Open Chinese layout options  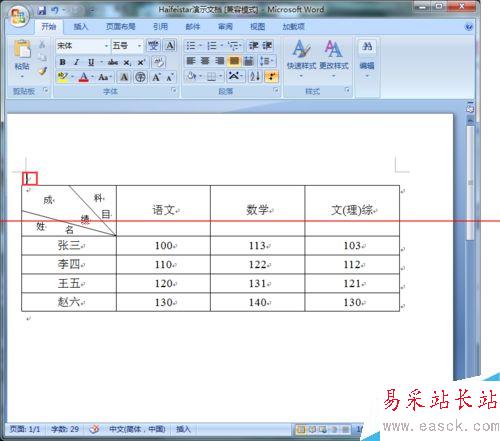tap(236, 77)
